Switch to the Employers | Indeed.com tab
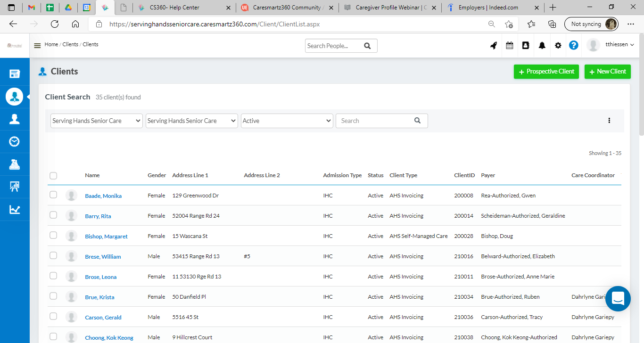Viewport: 644px width, 343px height. [x=488, y=8]
